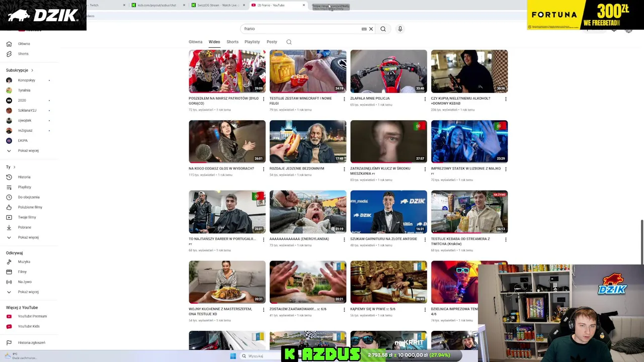Open TESTUJE KEBABA OD STREAMERA Z TWITCHA title
644x362 pixels.
click(460, 241)
